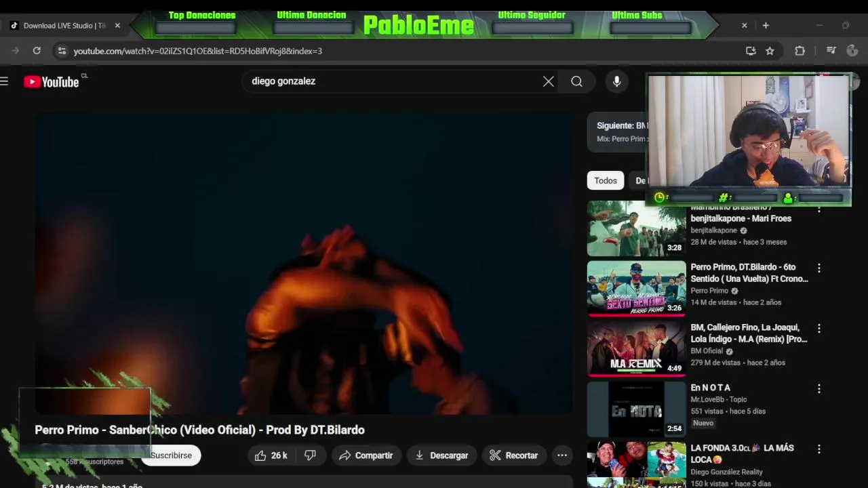This screenshot has height=488, width=868.
Task: Close the Download LIVE Studio tab
Action: [x=117, y=26]
